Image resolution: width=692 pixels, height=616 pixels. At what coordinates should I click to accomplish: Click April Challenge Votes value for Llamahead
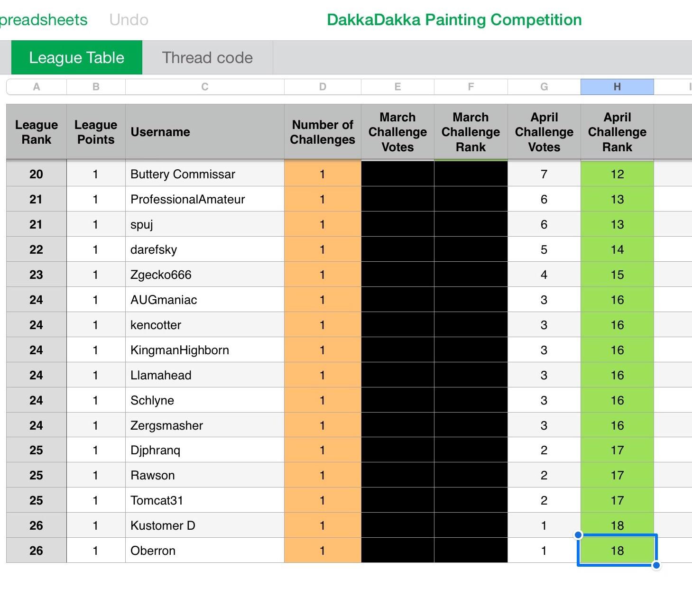tap(544, 375)
